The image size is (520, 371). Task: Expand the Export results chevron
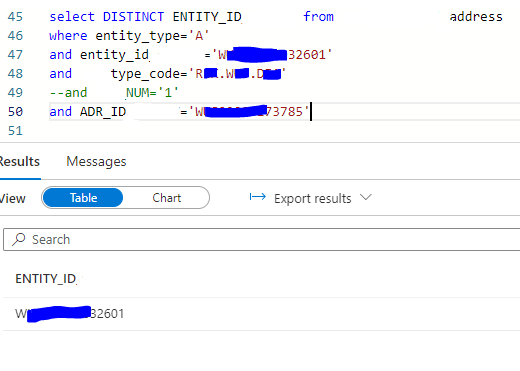click(366, 198)
